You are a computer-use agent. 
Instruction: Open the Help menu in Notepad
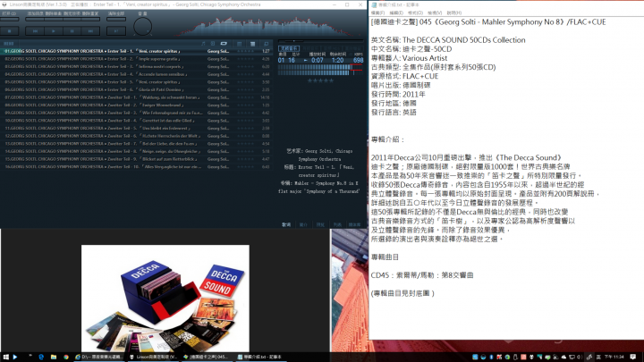[x=453, y=13]
